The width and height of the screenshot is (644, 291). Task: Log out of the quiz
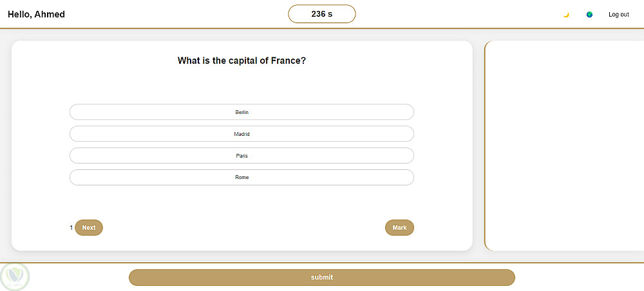click(618, 14)
